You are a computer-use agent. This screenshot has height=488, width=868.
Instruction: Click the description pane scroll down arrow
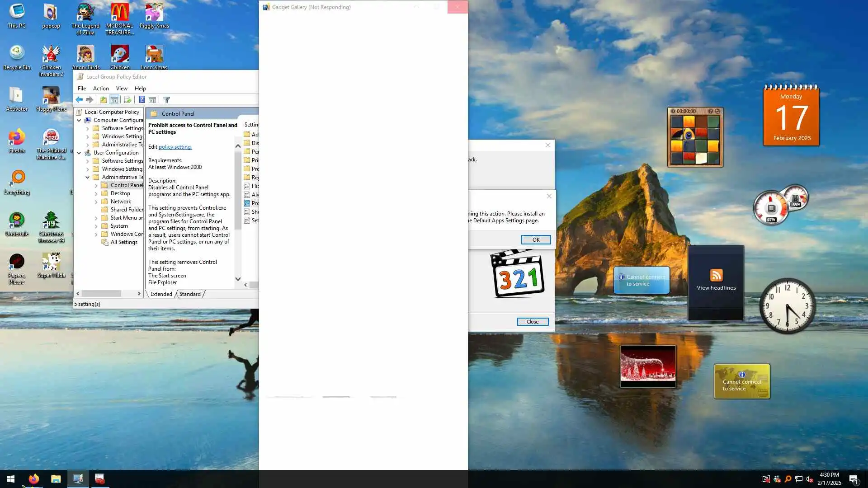coord(238,279)
